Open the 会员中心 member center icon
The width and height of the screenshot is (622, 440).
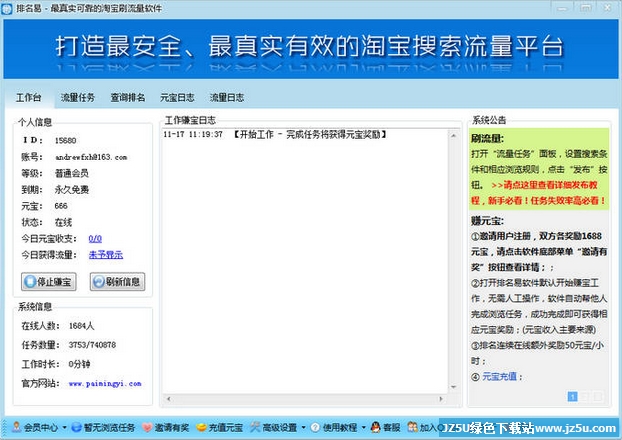pyautogui.click(x=16, y=427)
